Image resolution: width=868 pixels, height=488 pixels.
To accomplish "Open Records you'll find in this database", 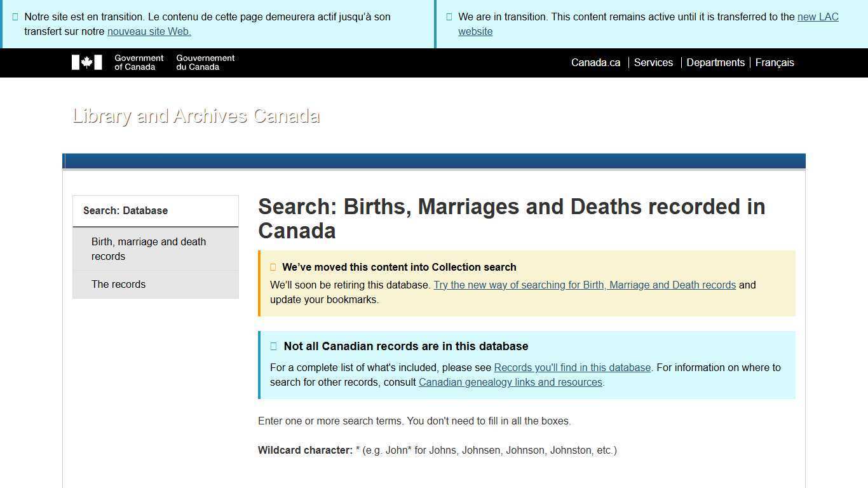I will click(x=572, y=367).
